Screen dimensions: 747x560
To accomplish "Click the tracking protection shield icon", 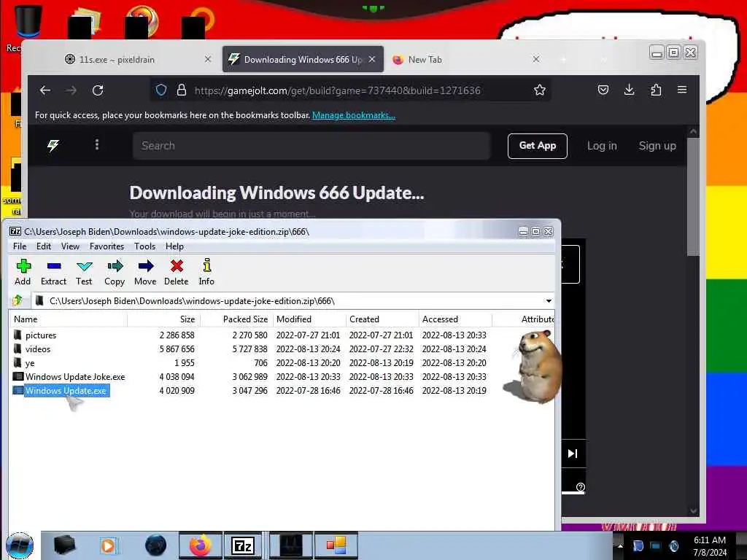I will pos(161,90).
